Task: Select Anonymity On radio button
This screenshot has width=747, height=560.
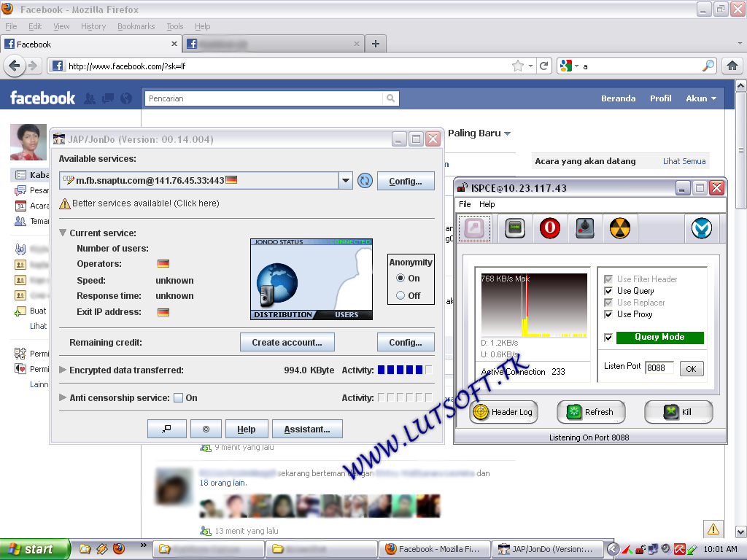Action: click(x=400, y=278)
